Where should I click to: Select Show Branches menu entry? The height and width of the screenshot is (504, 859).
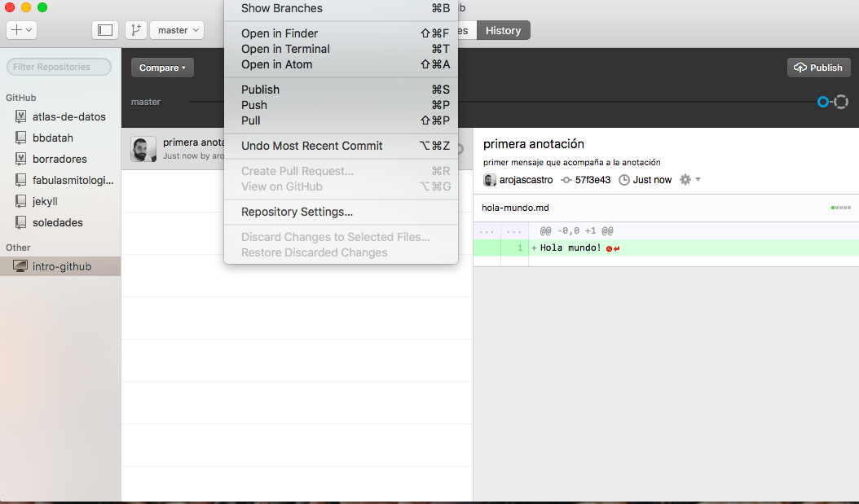pyautogui.click(x=281, y=8)
